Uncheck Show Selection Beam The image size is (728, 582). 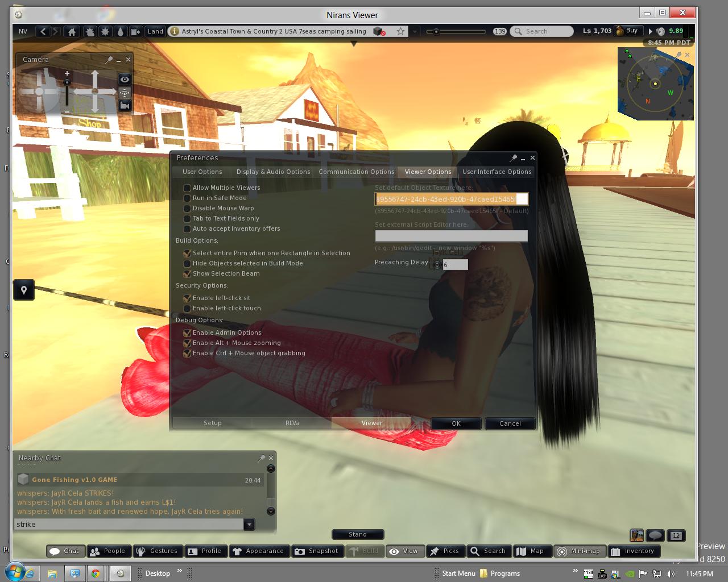click(187, 274)
